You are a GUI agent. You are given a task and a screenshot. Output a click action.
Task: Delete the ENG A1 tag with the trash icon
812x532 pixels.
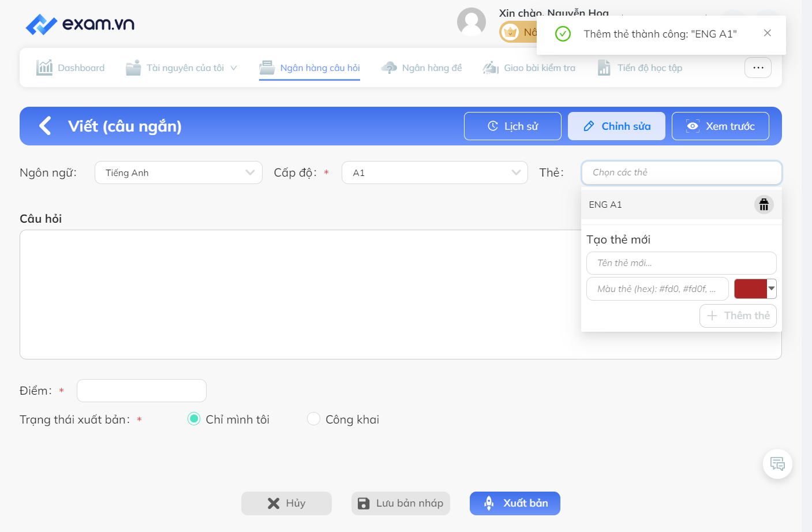(x=764, y=205)
